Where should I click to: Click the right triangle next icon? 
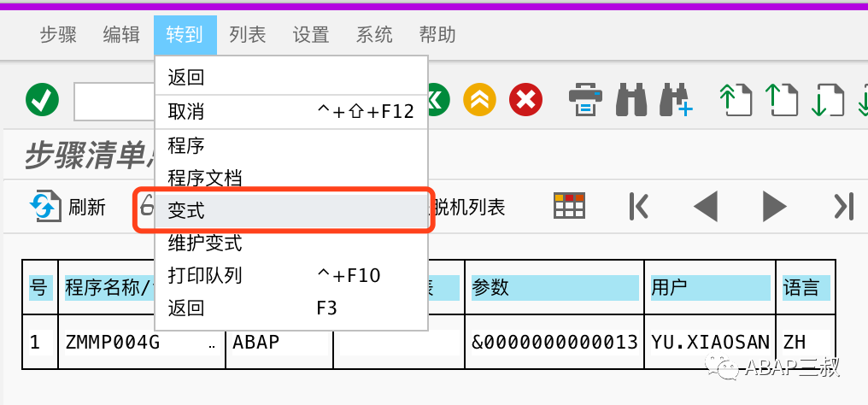click(x=774, y=207)
